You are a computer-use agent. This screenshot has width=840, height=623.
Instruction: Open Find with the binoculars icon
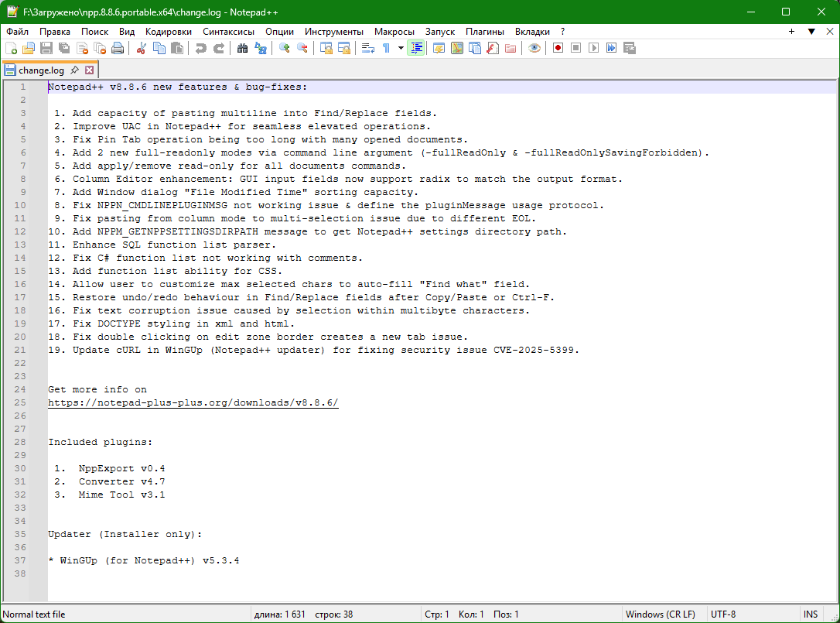pyautogui.click(x=243, y=48)
